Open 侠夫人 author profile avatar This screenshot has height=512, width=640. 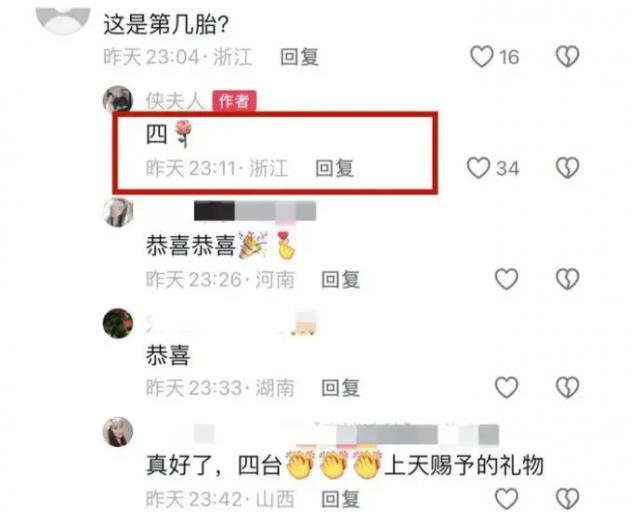click(x=118, y=100)
